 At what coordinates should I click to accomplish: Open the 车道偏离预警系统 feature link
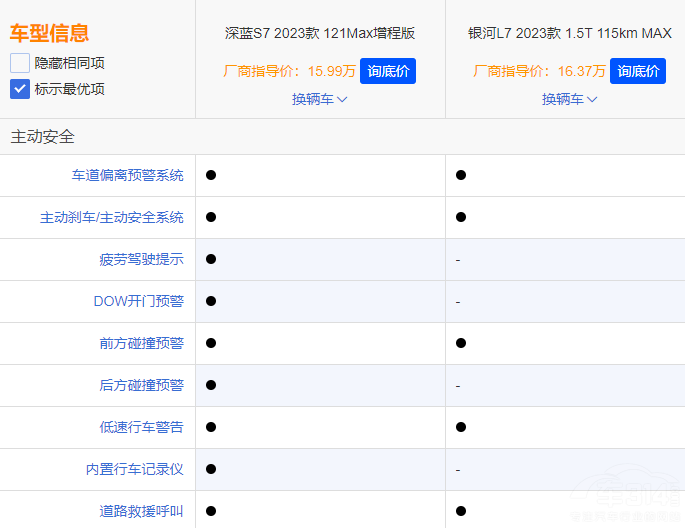pos(127,175)
